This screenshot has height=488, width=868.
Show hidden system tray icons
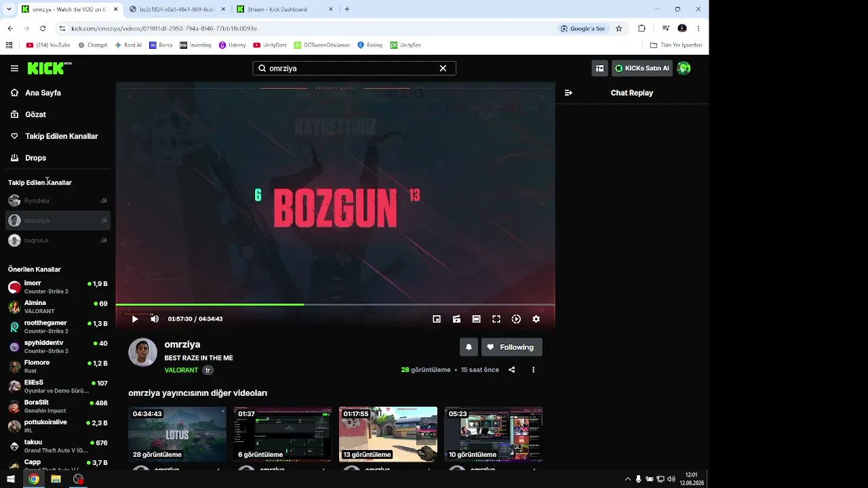628,479
